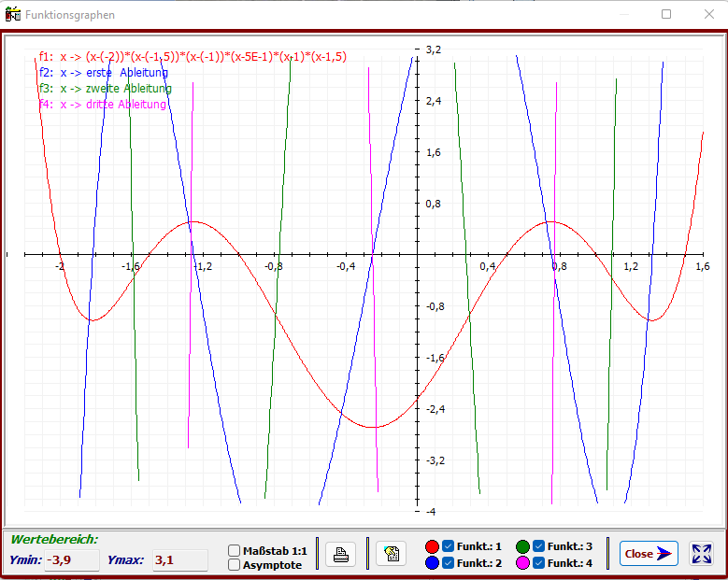Screen dimensions: 728x580
Task: Uncheck the Funkt.: 3 checkbox
Action: [538, 546]
